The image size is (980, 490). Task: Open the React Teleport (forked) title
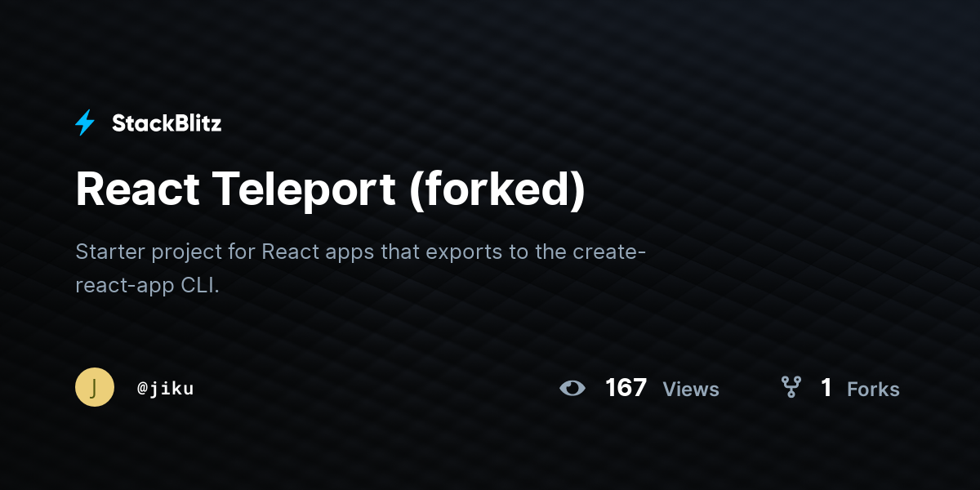pos(331,190)
